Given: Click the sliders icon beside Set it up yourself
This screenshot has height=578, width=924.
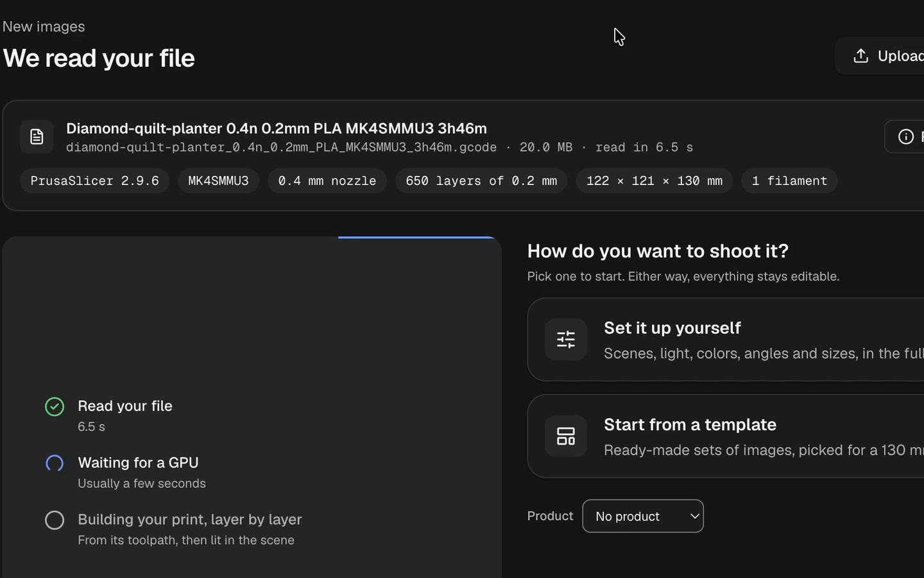Looking at the screenshot, I should point(566,339).
